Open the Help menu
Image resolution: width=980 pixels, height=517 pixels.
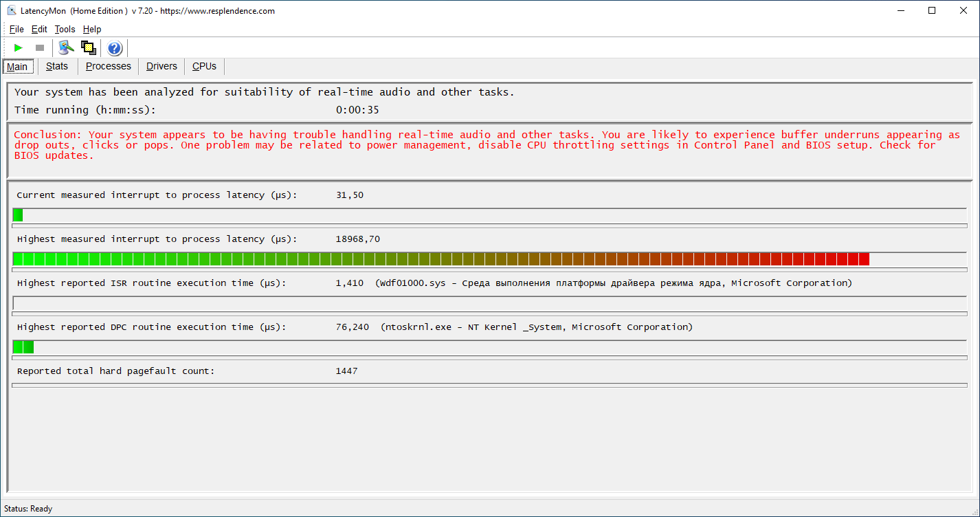click(92, 29)
